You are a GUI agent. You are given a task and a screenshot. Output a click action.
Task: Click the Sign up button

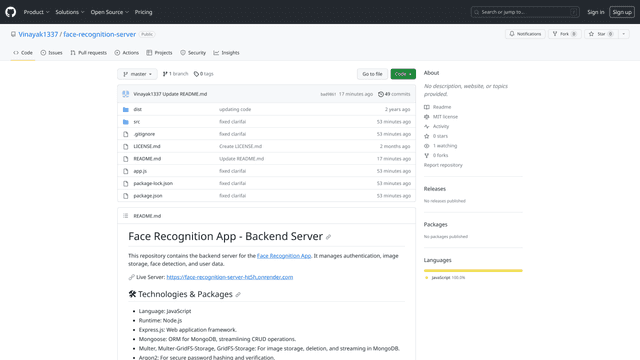[622, 12]
